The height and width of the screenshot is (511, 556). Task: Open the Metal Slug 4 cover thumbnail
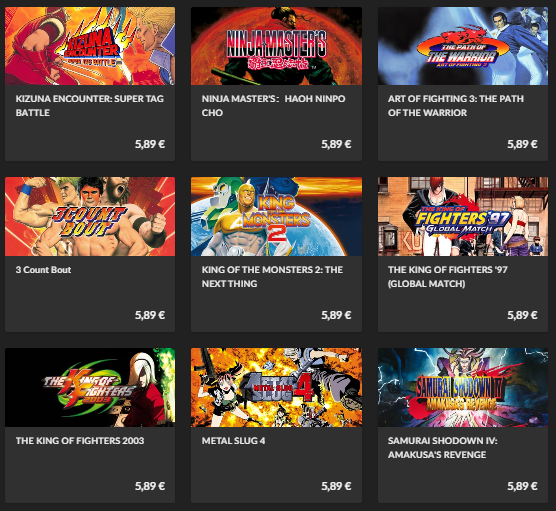pyautogui.click(x=276, y=387)
